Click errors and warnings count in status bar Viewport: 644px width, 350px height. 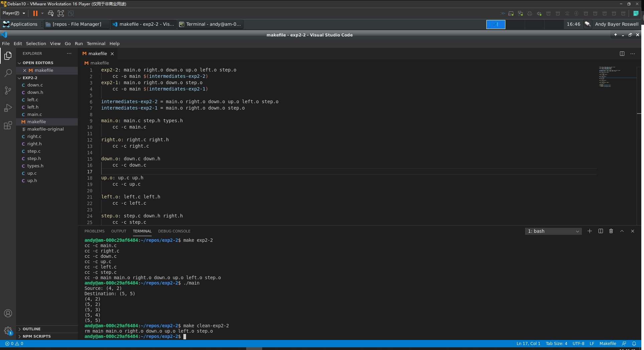(x=14, y=344)
